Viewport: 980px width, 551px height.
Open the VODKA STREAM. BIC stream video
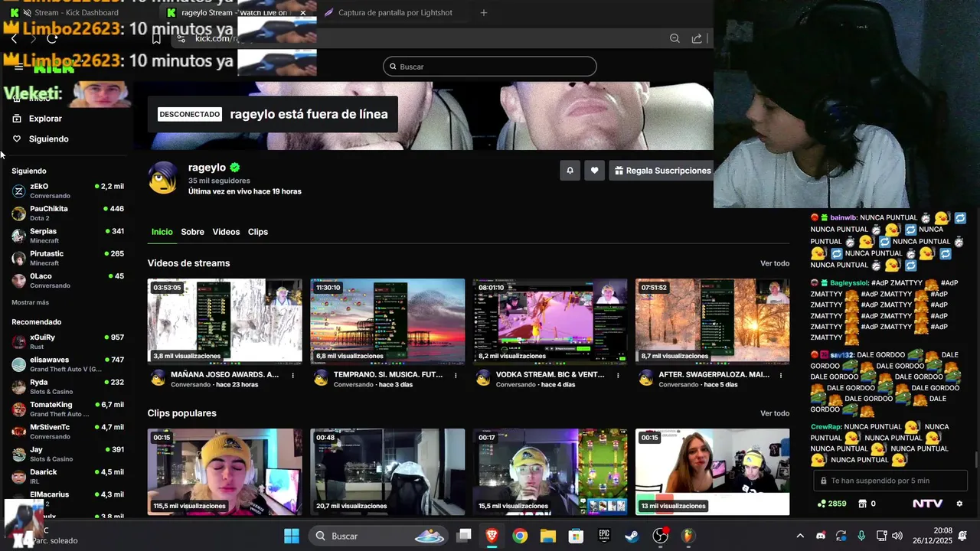[x=550, y=321]
